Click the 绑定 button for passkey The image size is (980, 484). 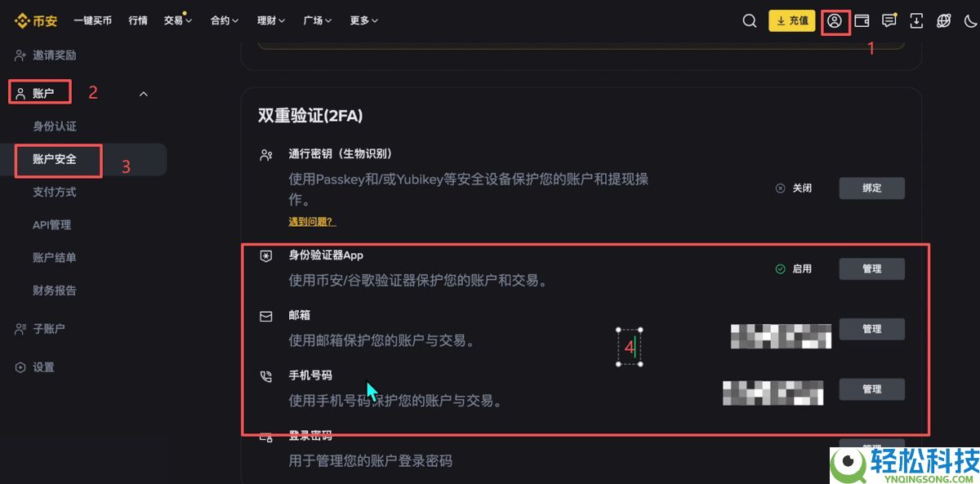[x=871, y=188]
